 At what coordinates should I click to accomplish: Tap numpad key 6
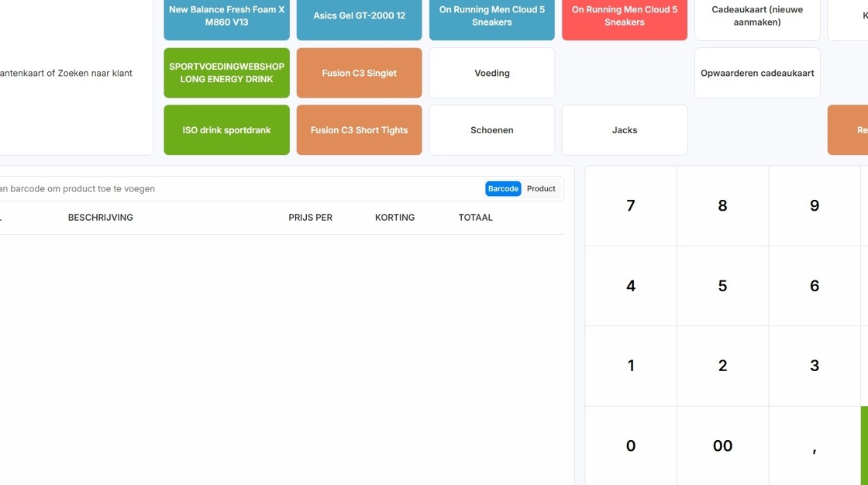815,286
